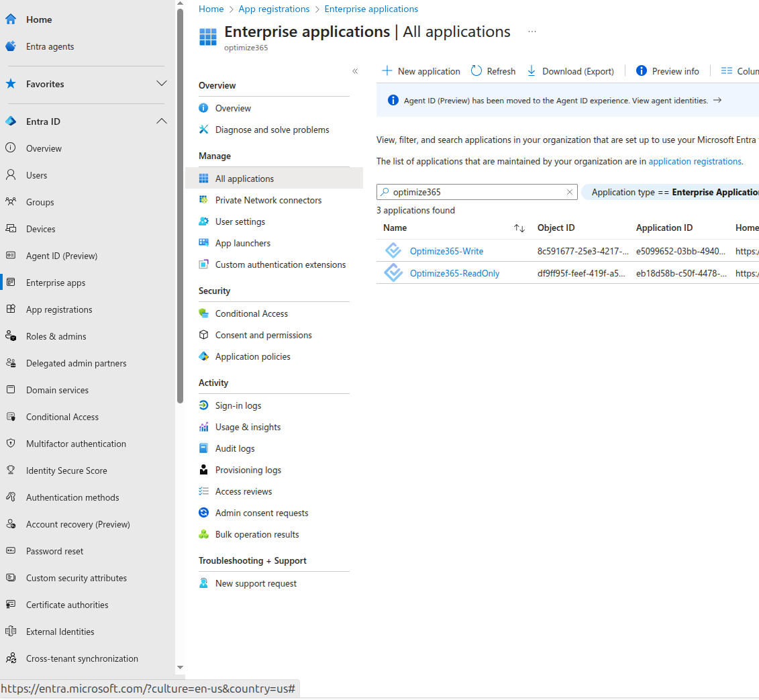Expand the Favorites section
Image resolution: width=759 pixels, height=700 pixels.
162,84
